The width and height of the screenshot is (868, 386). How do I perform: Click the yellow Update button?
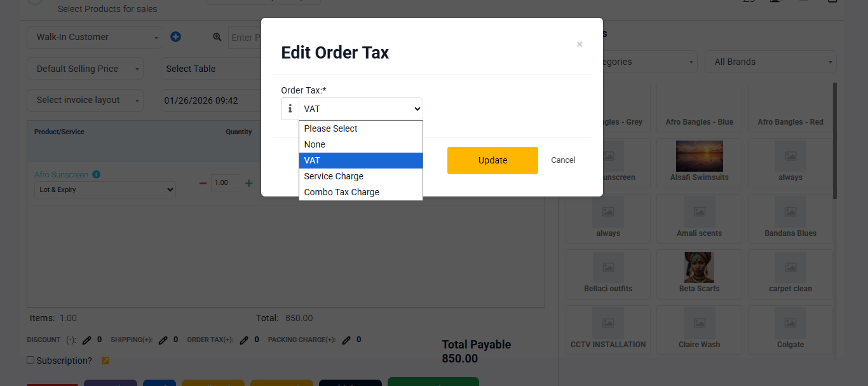(492, 160)
